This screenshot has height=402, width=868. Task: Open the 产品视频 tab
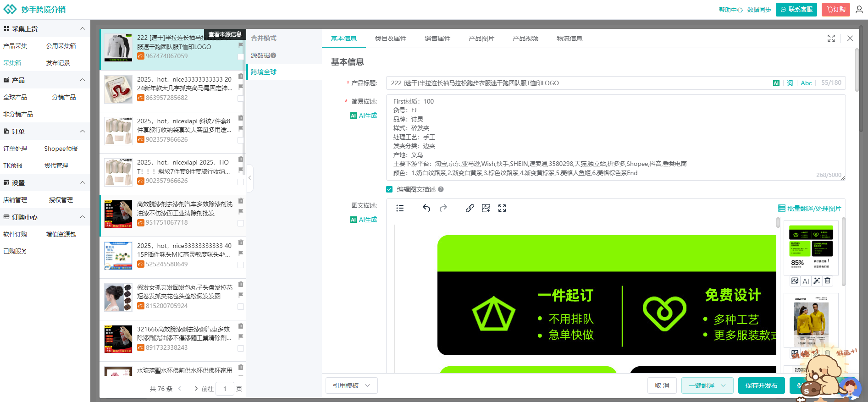[x=525, y=39]
